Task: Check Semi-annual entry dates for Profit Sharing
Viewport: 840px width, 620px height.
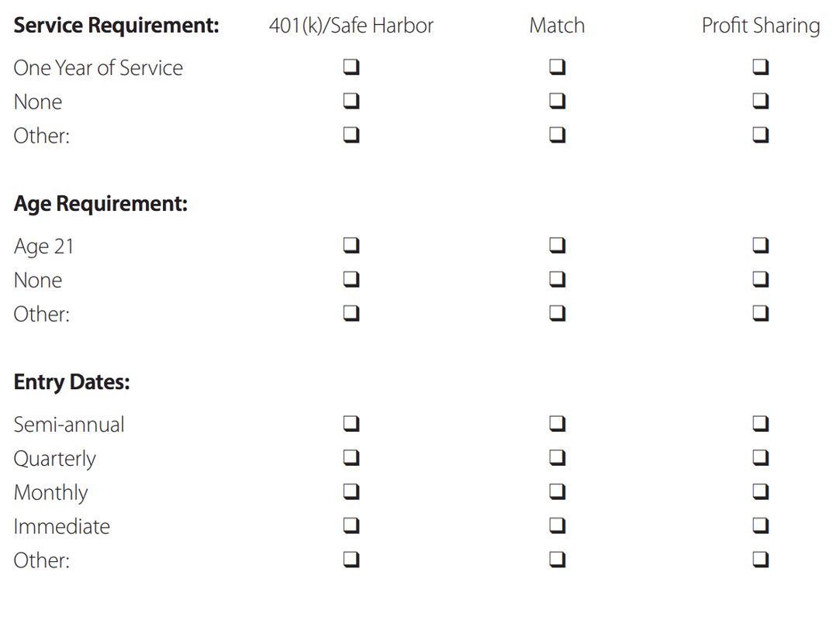Action: (761, 424)
